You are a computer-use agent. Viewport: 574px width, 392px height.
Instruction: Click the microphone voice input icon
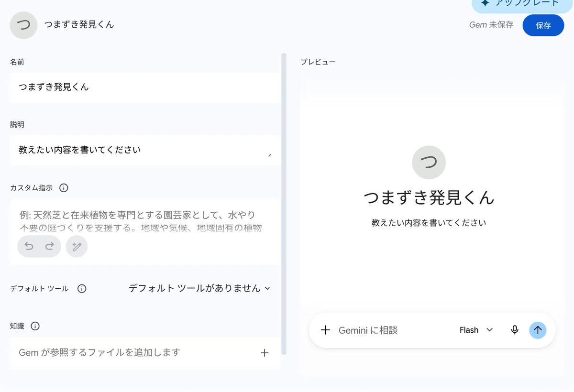[515, 330]
